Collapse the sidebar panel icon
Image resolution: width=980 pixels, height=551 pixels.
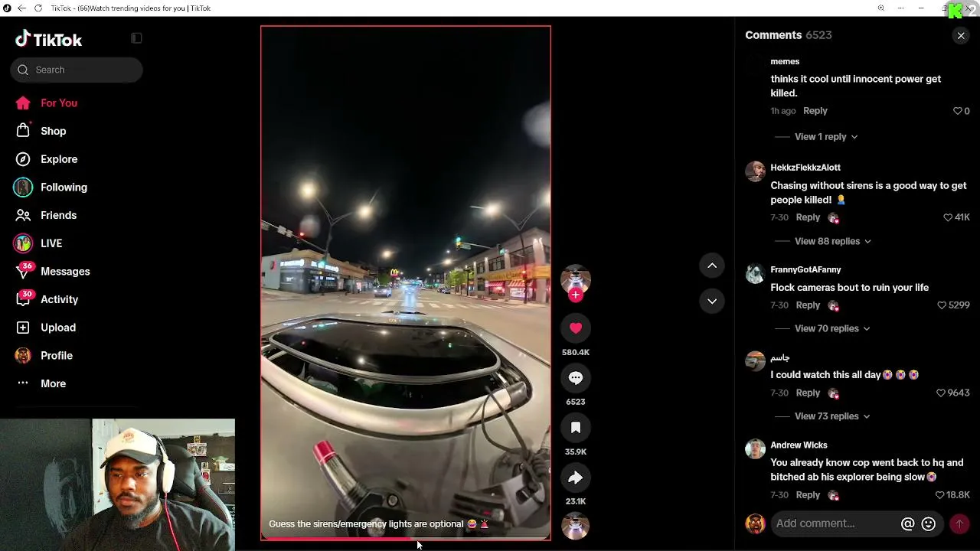point(136,38)
